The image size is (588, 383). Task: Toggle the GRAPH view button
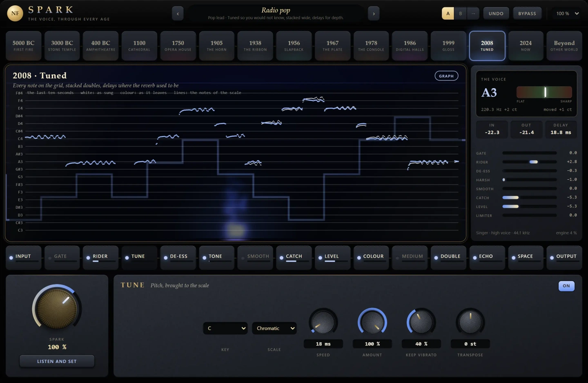coord(446,76)
